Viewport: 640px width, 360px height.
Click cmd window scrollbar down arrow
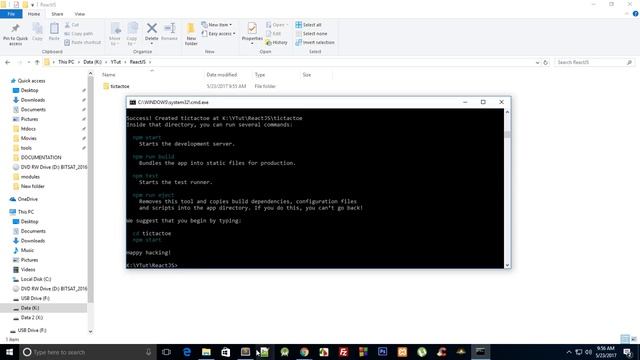(x=507, y=265)
